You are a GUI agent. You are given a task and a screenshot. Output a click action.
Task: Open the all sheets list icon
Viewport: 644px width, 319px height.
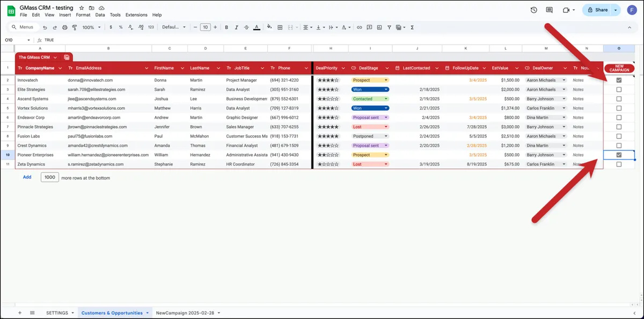(x=32, y=313)
